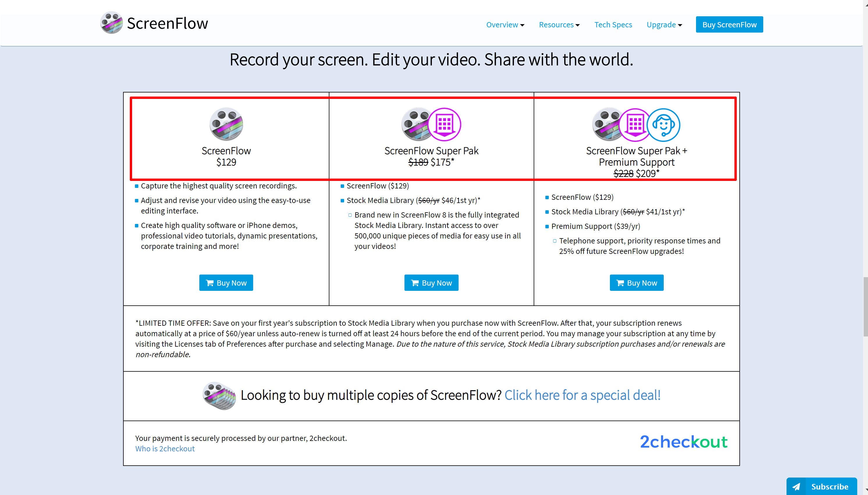Click the cart icon in the Super Pak Buy Now button
Screen dimensions: 868x495
click(x=415, y=283)
